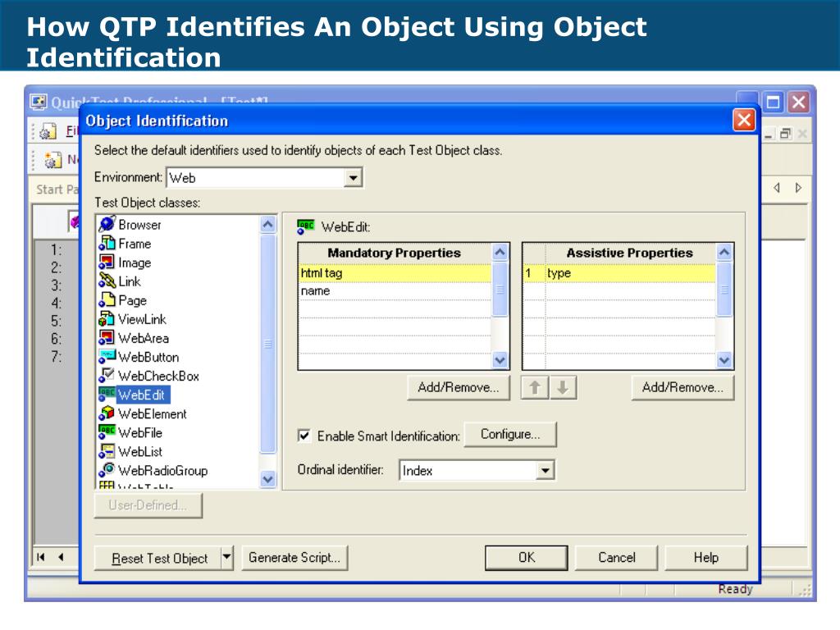Open the Ordinal identifier dropdown
This screenshot has height=630, width=840.
pos(546,470)
